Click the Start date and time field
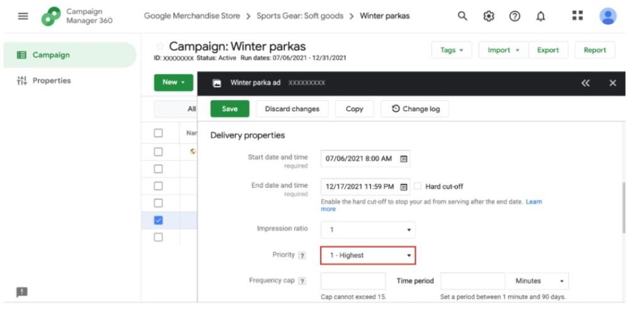The height and width of the screenshot is (310, 644). [365, 158]
